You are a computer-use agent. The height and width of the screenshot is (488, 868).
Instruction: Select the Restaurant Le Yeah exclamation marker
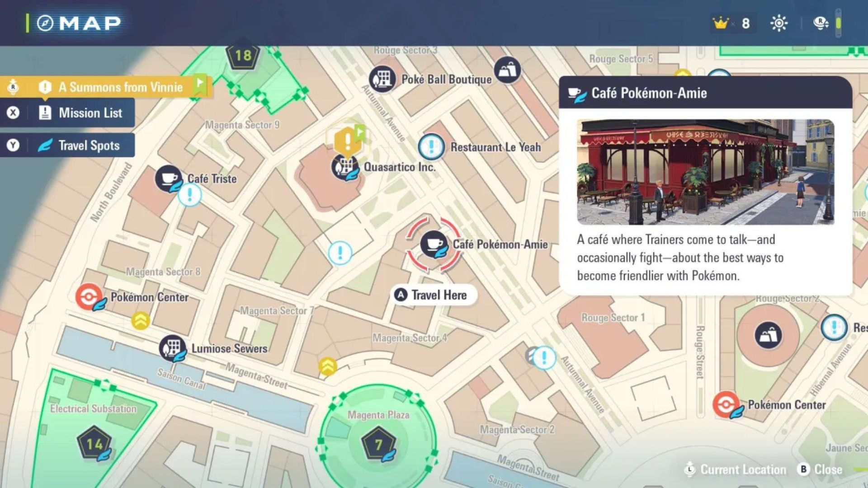[431, 147]
